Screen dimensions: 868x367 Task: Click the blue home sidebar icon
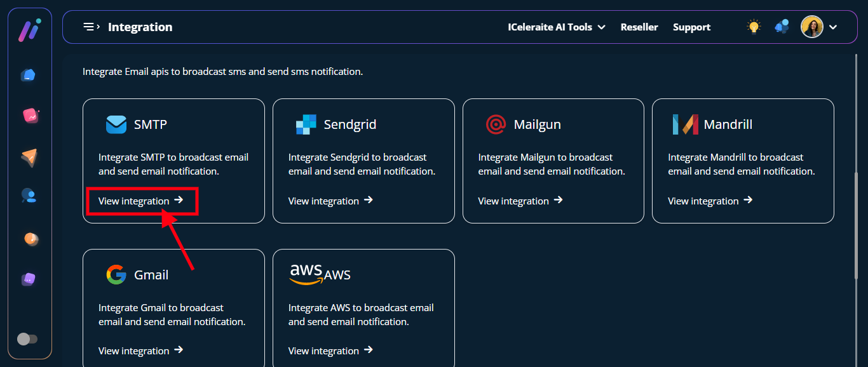[x=28, y=76]
